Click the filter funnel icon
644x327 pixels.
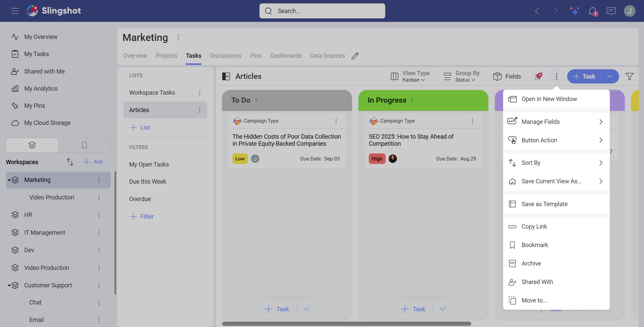630,76
